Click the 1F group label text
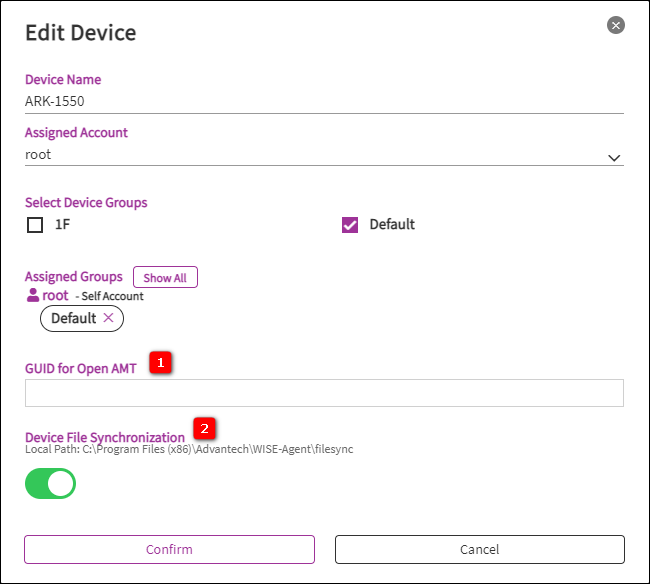 [62, 225]
